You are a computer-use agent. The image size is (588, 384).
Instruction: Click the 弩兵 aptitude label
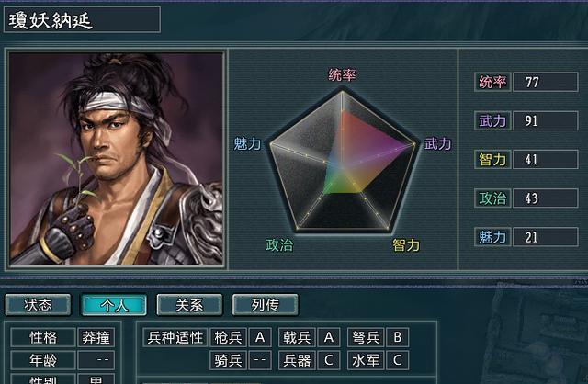point(364,337)
